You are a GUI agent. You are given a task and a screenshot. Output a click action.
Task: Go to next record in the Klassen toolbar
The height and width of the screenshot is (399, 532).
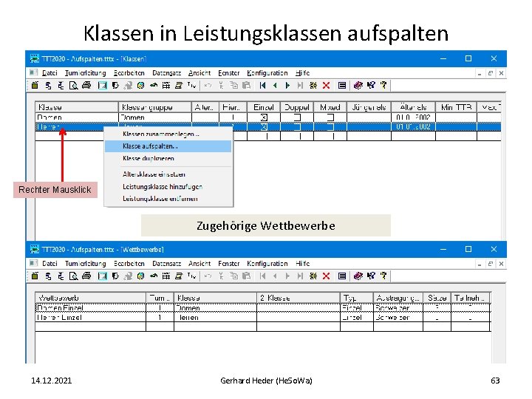(x=287, y=86)
